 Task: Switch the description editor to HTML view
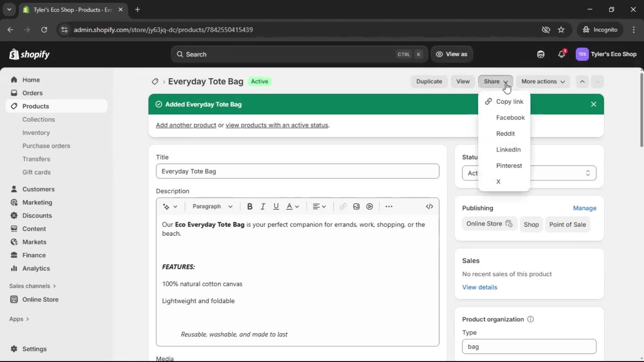(429, 206)
